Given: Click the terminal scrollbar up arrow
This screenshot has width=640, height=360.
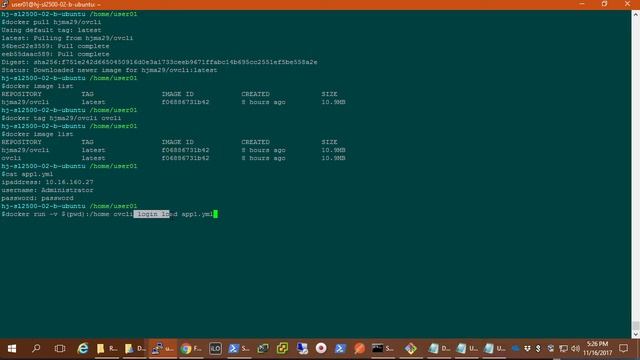Looking at the screenshot, I should tap(636, 14).
